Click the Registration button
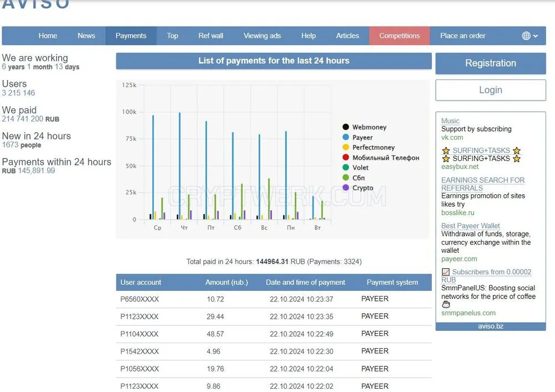 point(491,63)
